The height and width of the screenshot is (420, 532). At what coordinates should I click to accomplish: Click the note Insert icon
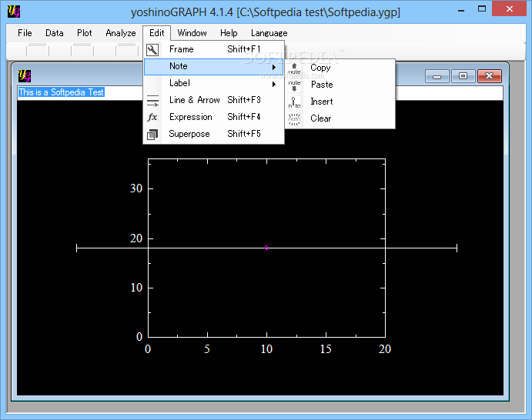[x=294, y=102]
